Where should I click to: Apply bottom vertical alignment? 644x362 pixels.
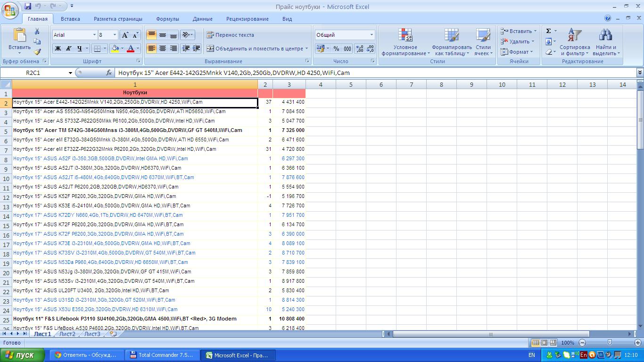(x=173, y=35)
